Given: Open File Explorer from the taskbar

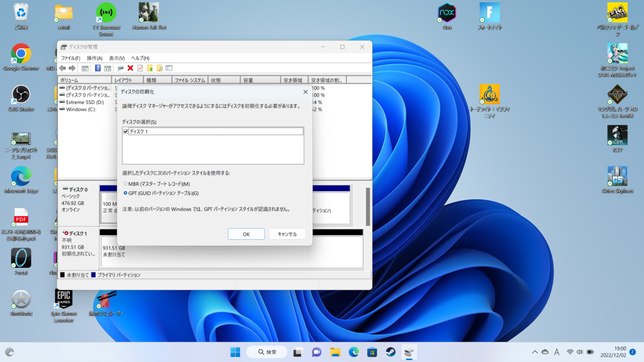Looking at the screenshot, I should pos(335,352).
